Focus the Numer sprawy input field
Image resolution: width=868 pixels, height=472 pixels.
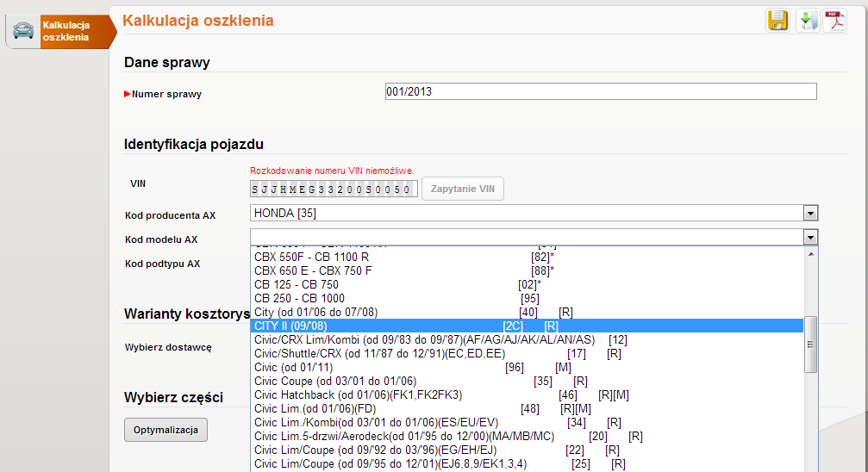[601, 91]
